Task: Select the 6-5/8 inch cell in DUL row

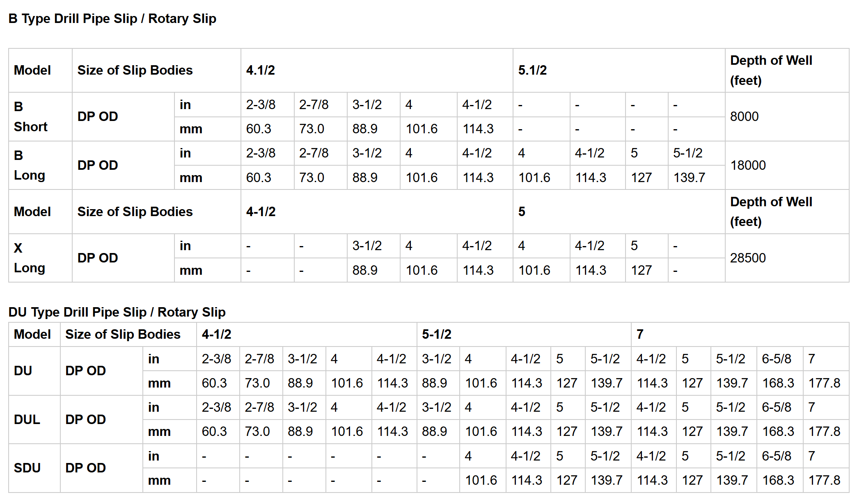Action: [x=776, y=407]
